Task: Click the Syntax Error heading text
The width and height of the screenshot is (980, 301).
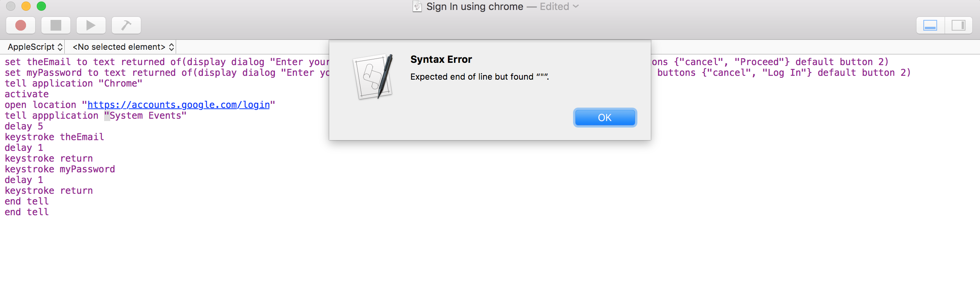Action: pos(441,59)
